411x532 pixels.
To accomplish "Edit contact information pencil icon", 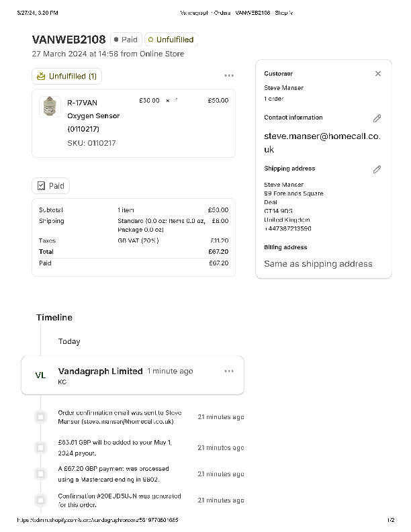I will click(377, 118).
